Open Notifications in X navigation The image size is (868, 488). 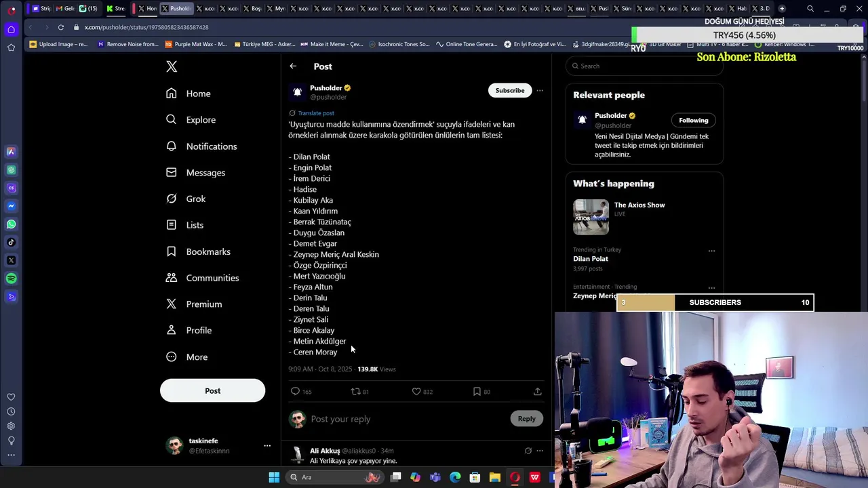[201, 146]
